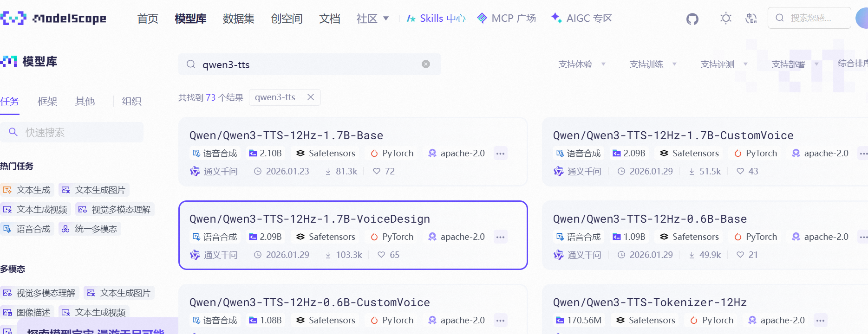Viewport: 868px width, 334px height.
Task: Open 文档 in top navigation
Action: pyautogui.click(x=330, y=19)
